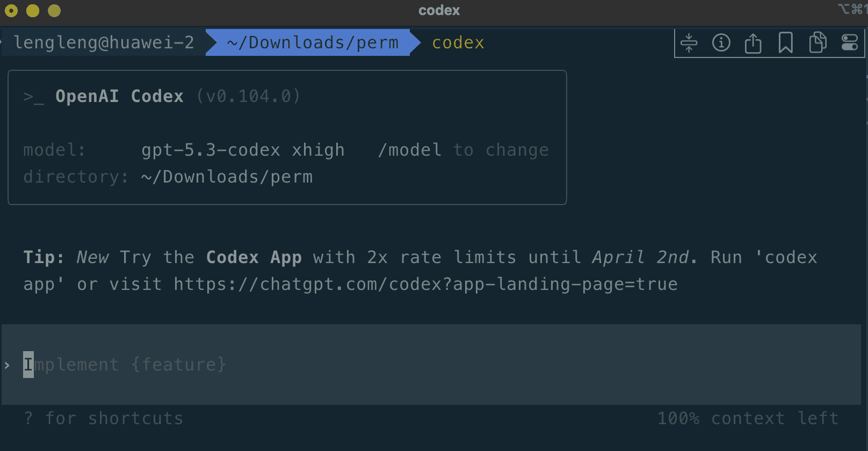Open the block info icon

(x=721, y=43)
